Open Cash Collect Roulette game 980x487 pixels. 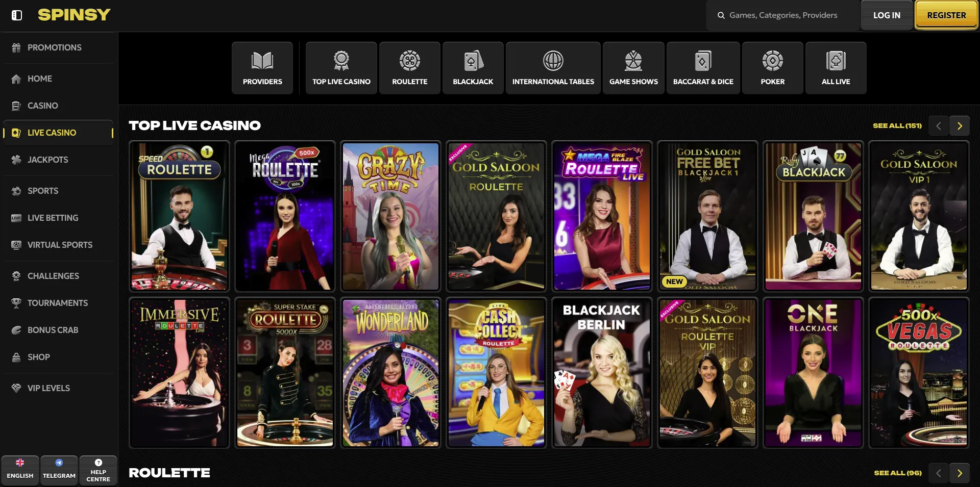point(496,373)
